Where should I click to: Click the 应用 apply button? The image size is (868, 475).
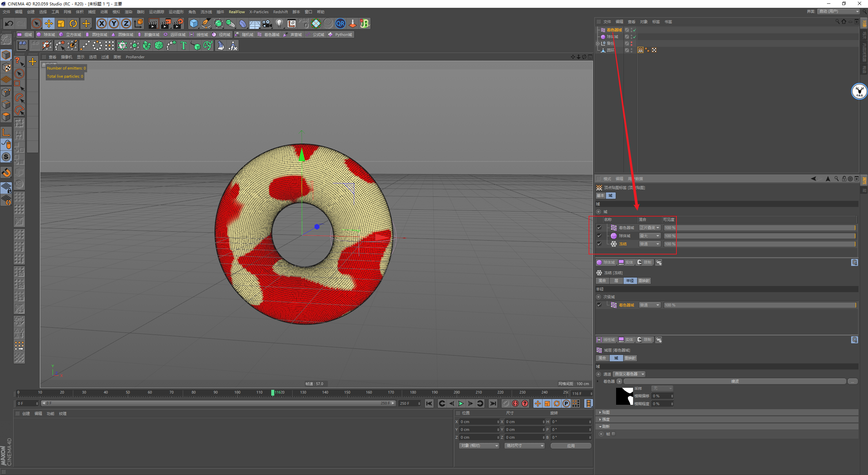tap(571, 446)
